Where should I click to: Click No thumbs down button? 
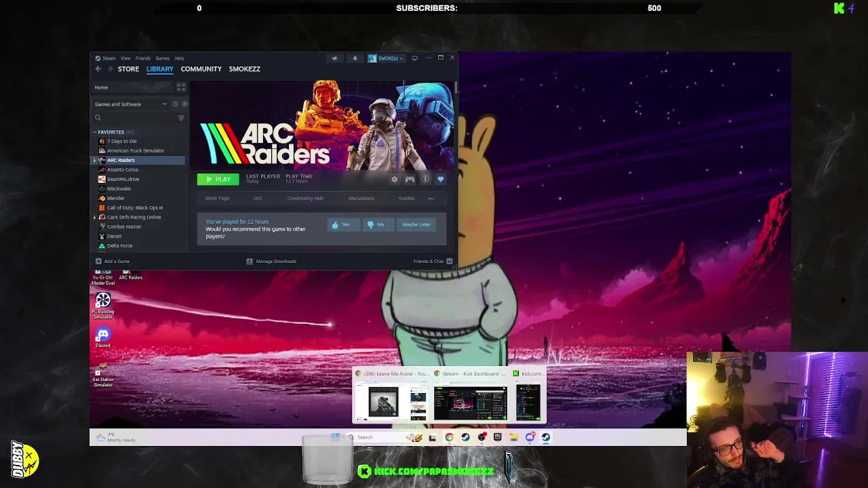[377, 224]
